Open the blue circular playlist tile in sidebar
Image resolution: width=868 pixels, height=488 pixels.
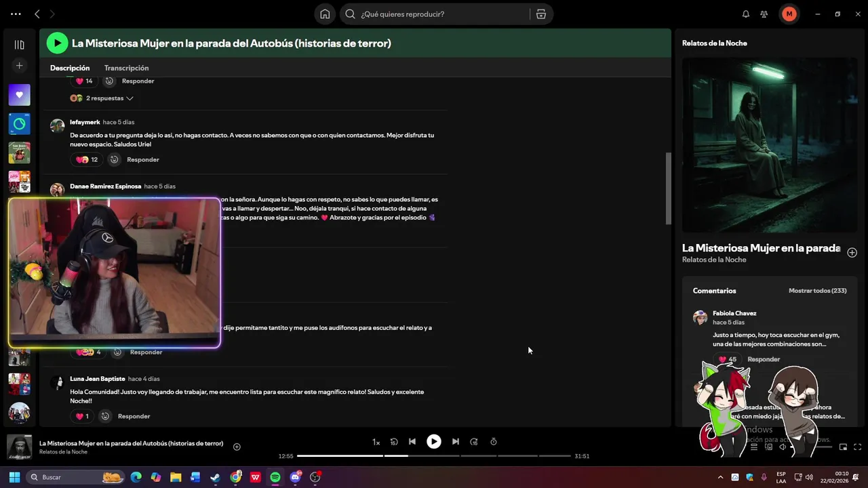coord(19,124)
